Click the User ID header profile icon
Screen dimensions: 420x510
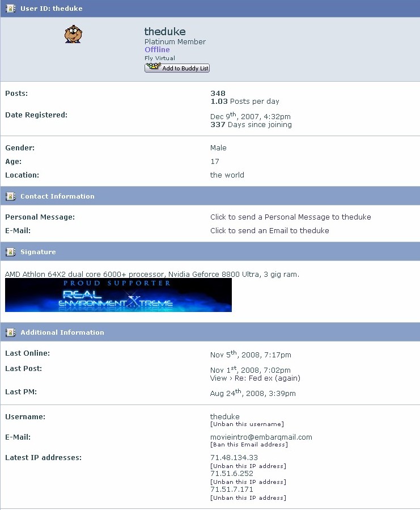point(10,9)
